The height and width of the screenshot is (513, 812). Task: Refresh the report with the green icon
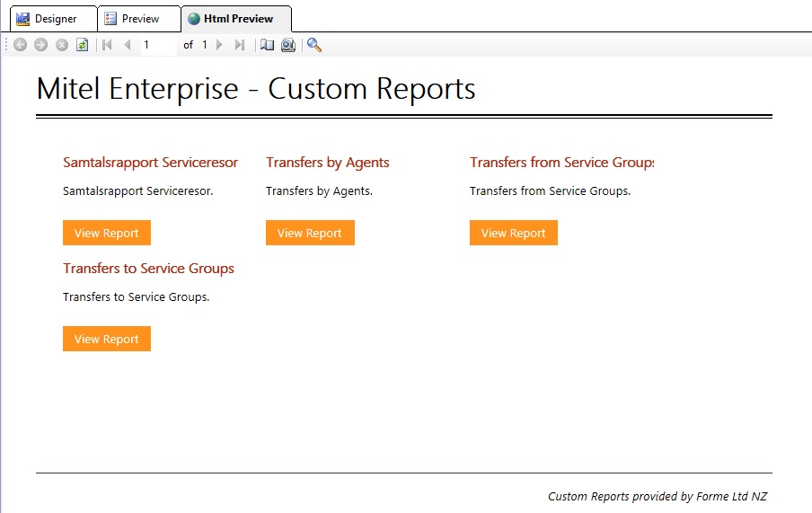tap(82, 45)
